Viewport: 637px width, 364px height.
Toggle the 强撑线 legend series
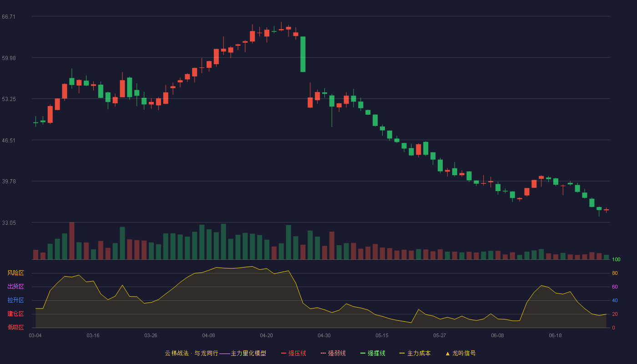(373, 353)
